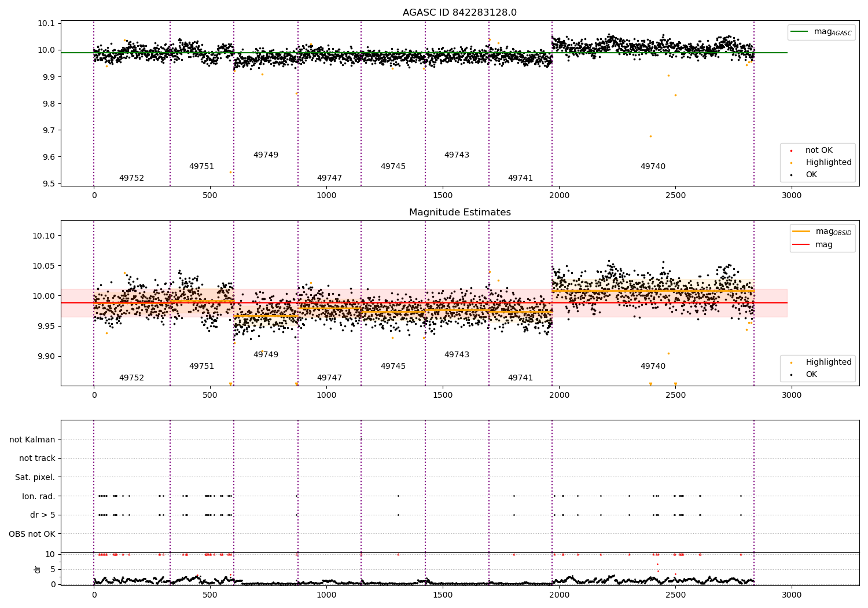Click the 'OBS not OK' axis label

32,534
